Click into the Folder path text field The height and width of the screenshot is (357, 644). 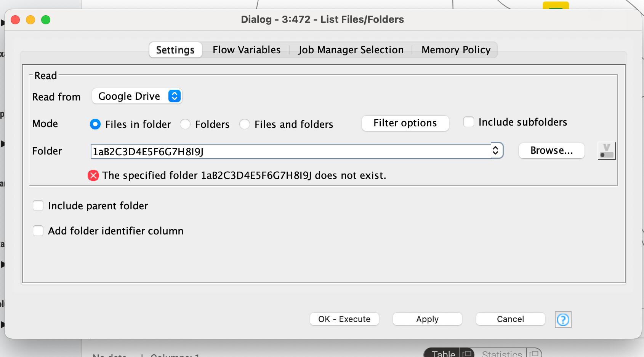(291, 151)
